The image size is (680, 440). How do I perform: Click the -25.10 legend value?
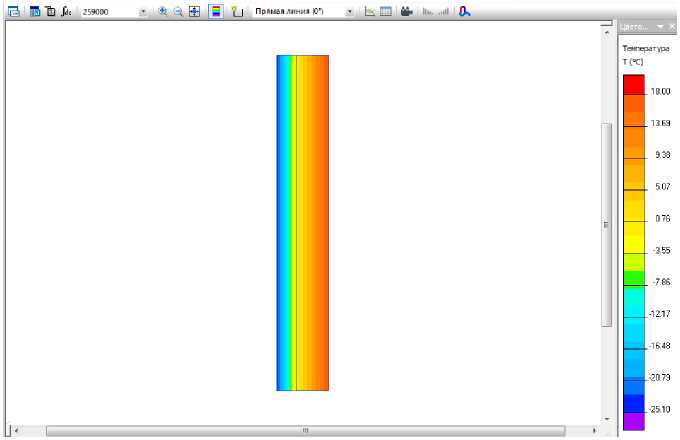660,410
